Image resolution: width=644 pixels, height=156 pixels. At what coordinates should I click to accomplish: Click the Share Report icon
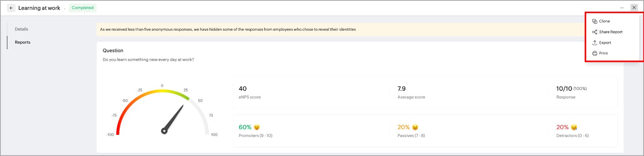(x=595, y=32)
